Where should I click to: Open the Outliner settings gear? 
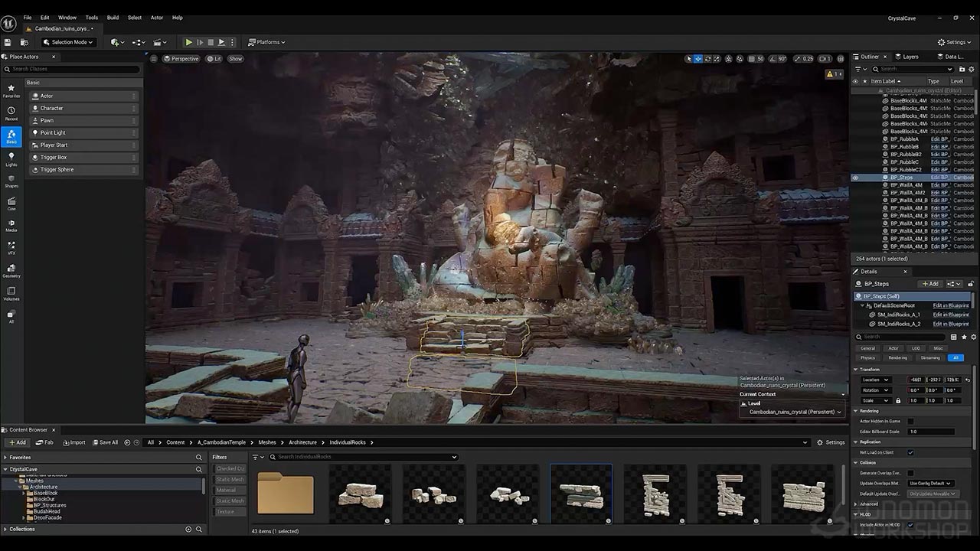[972, 69]
